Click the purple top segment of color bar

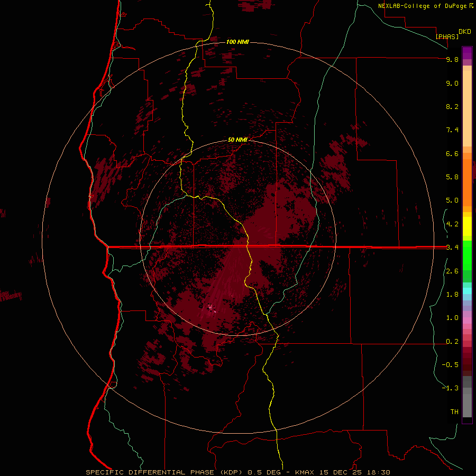pos(467,53)
